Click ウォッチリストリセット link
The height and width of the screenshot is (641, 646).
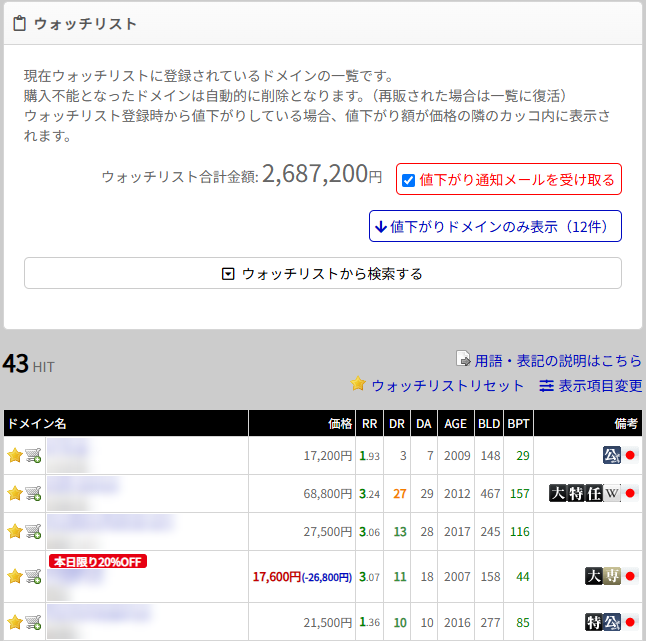click(447, 386)
